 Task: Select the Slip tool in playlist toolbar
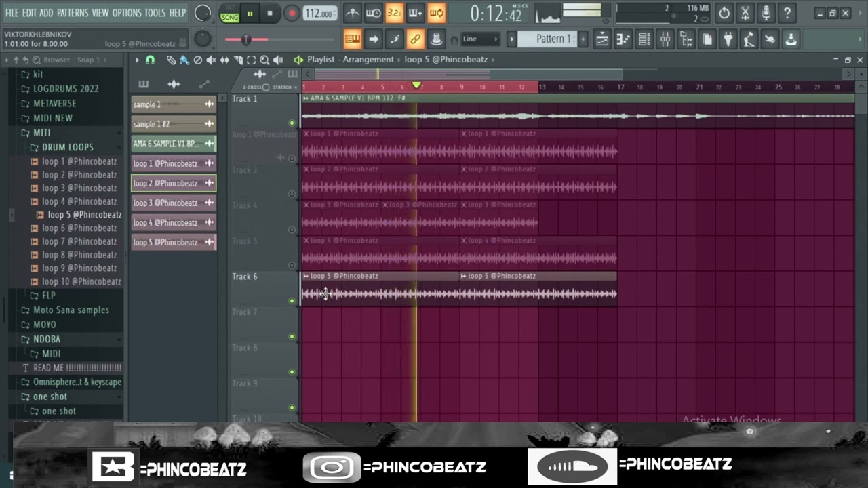point(224,60)
